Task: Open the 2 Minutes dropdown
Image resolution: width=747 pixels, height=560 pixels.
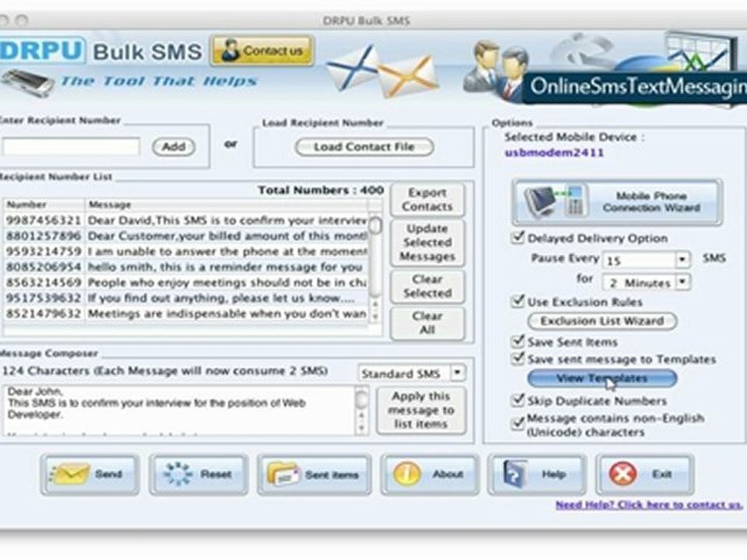Action: (682, 282)
